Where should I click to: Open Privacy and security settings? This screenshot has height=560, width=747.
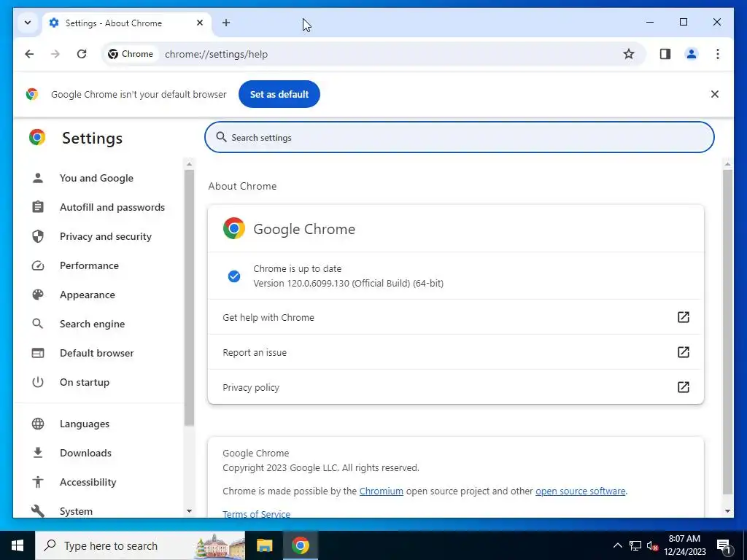tap(105, 236)
